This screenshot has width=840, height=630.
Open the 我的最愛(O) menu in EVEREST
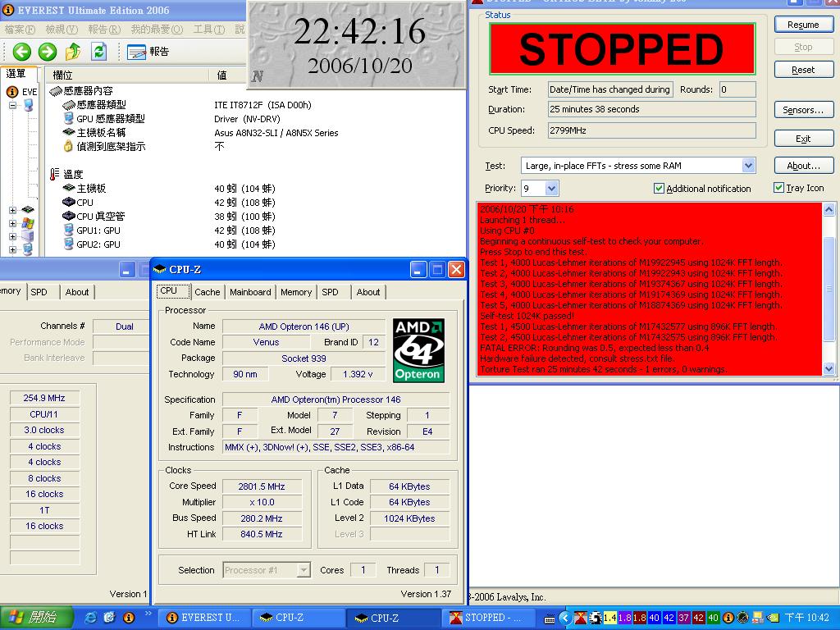pyautogui.click(x=157, y=30)
